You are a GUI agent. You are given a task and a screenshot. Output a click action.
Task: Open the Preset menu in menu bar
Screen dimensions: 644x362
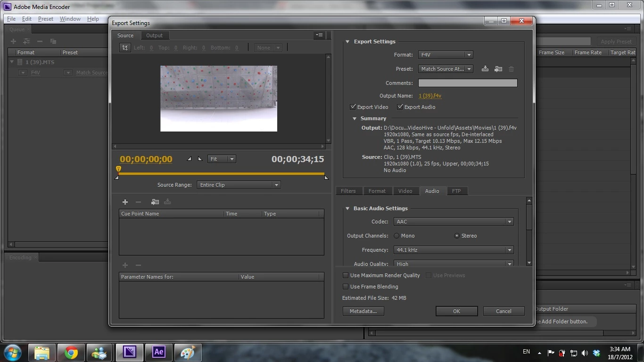[x=45, y=19]
